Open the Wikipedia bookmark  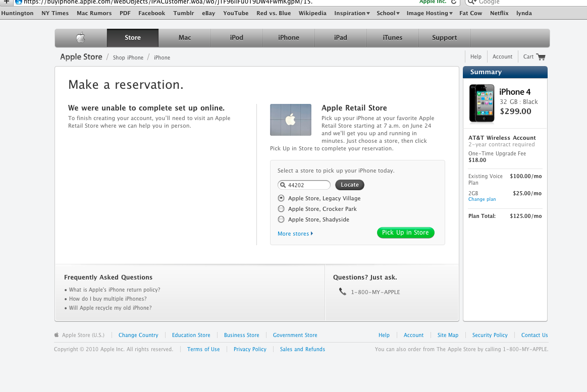312,13
